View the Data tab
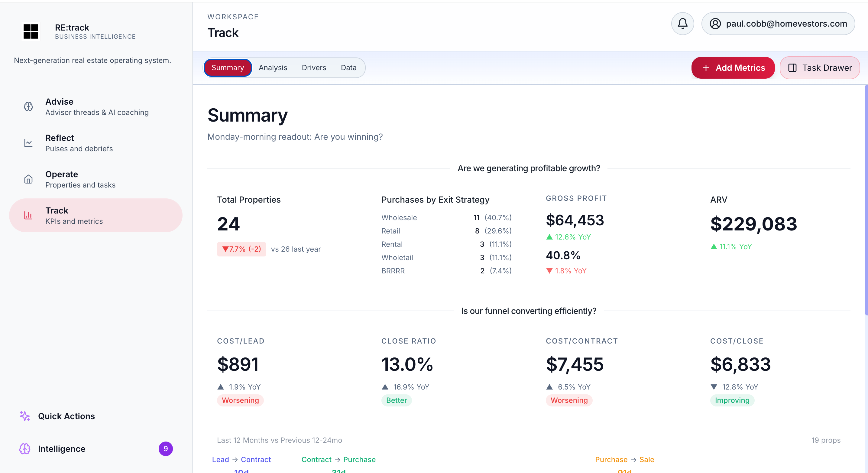This screenshot has width=868, height=473. 348,67
